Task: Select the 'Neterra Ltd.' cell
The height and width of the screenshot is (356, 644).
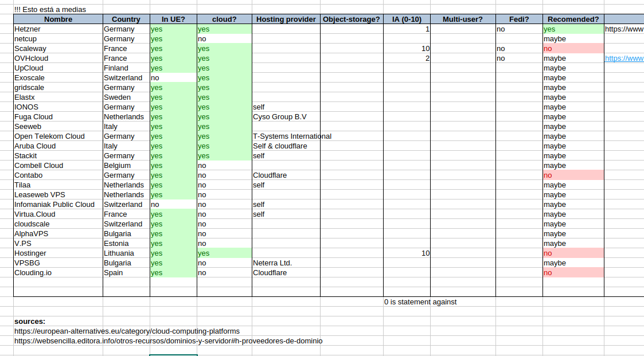Action: [x=286, y=263]
